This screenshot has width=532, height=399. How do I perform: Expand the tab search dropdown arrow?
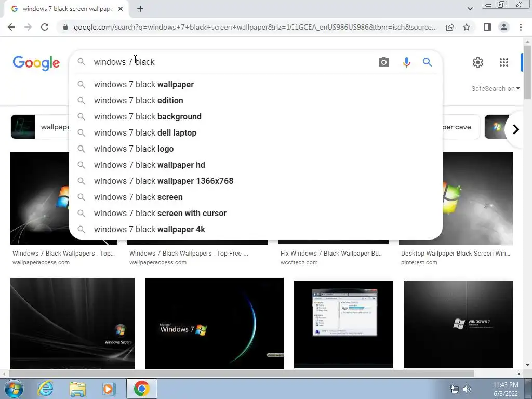470,9
